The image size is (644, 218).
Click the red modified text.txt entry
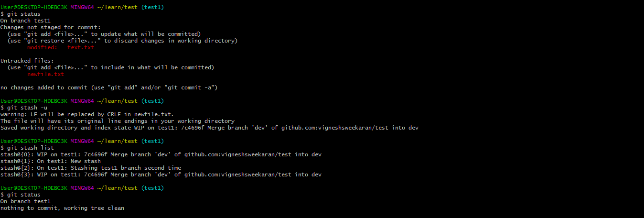61,47
